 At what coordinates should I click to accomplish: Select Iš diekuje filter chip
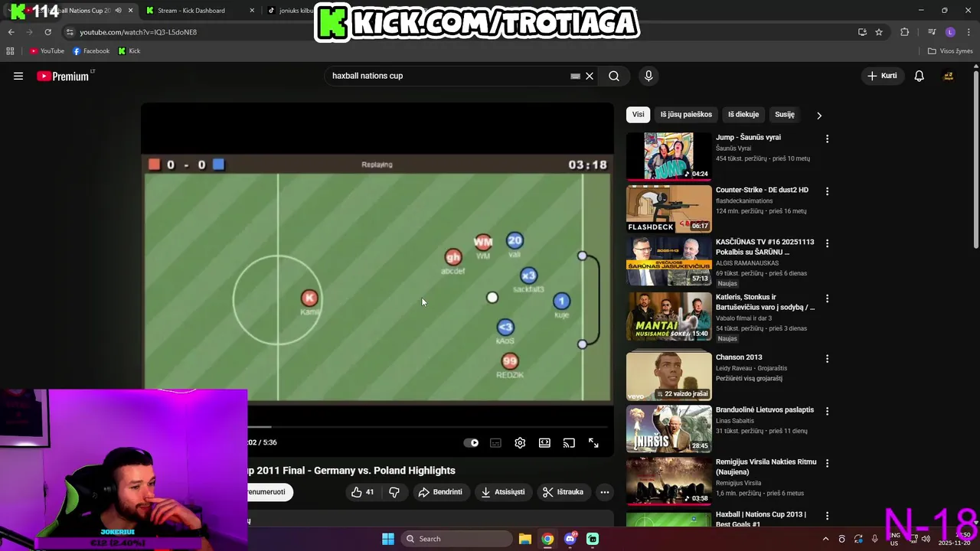coord(743,115)
